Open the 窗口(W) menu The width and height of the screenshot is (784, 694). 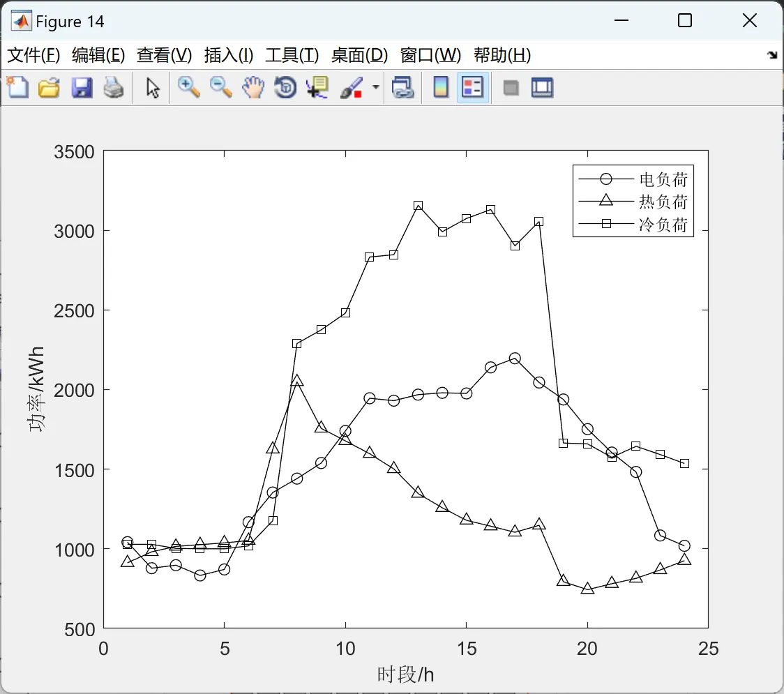[430, 55]
